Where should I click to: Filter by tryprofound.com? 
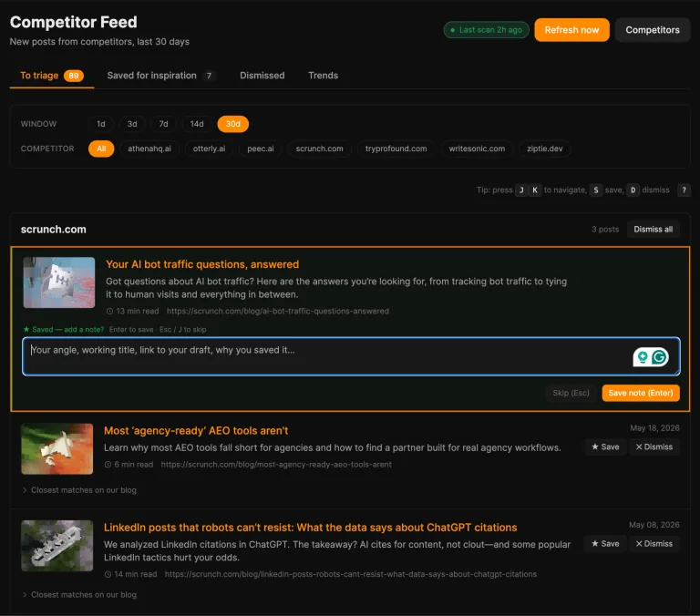[x=396, y=149]
